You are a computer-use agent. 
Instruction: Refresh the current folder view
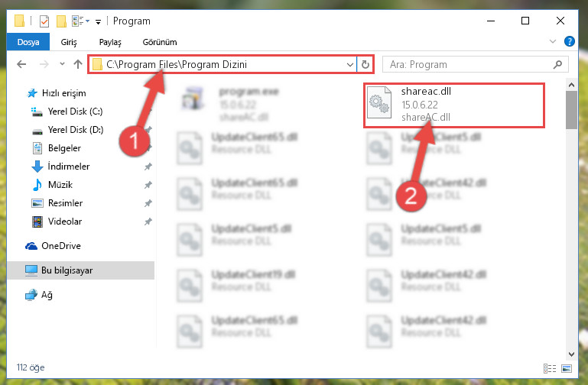365,65
